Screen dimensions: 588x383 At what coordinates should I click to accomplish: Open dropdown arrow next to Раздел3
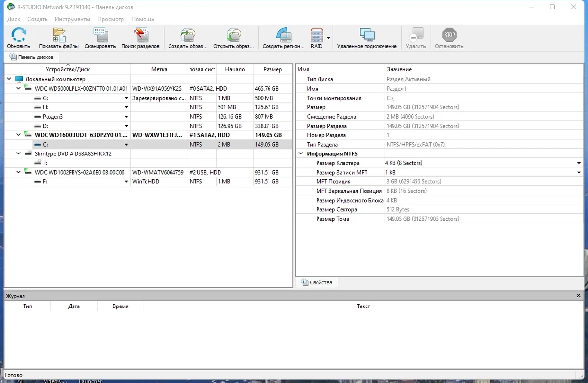[126, 117]
